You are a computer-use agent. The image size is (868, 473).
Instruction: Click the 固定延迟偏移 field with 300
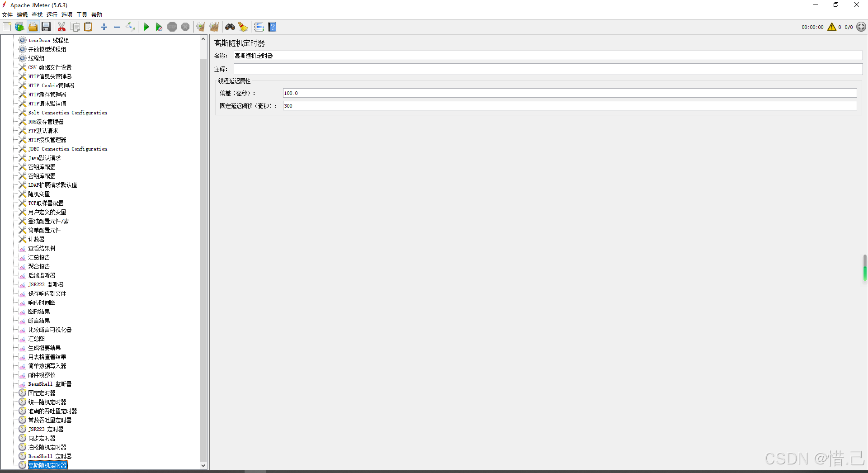point(570,106)
